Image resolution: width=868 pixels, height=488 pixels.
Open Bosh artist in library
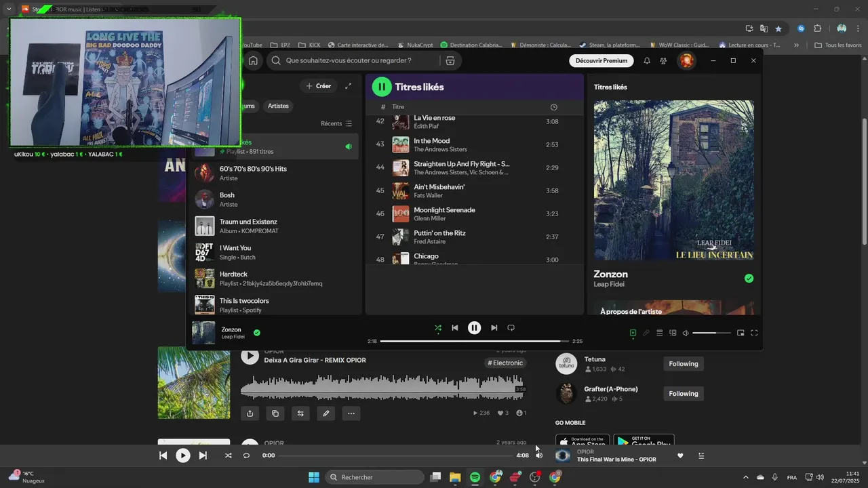click(x=273, y=199)
